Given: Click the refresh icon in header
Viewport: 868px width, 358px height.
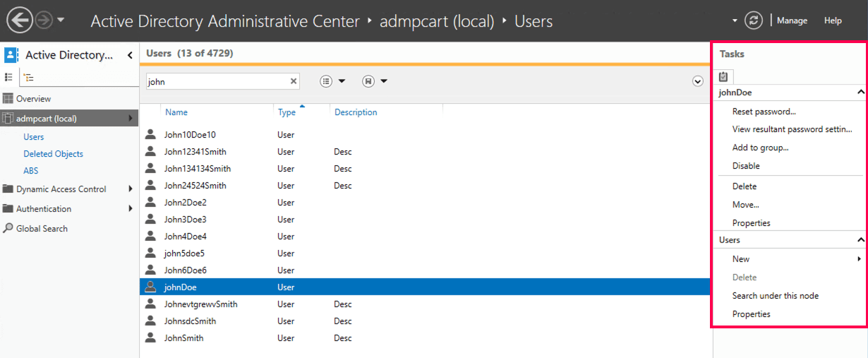Looking at the screenshot, I should coord(754,20).
